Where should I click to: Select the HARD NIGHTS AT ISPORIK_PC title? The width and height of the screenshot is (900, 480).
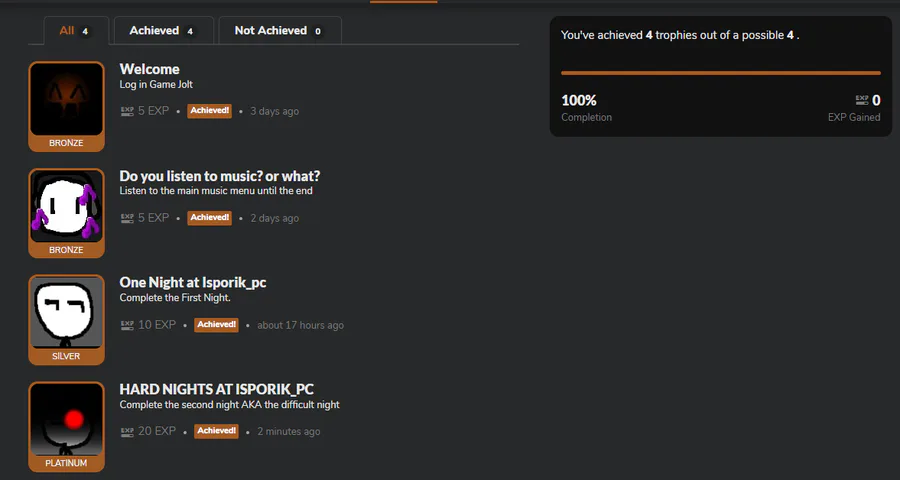(217, 389)
